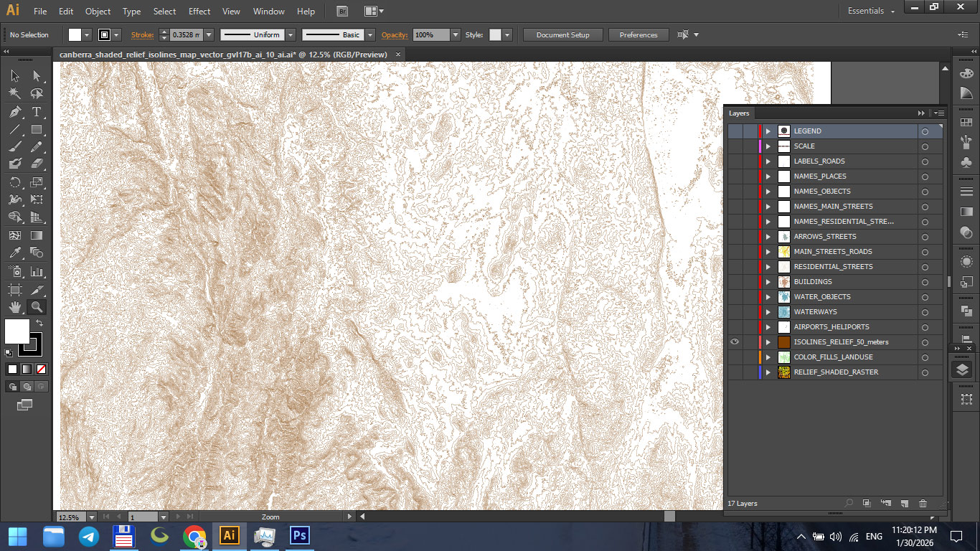Expand the COLOR_FILLS_LANDUSE layer contents
The width and height of the screenshot is (980, 551).
(x=768, y=357)
